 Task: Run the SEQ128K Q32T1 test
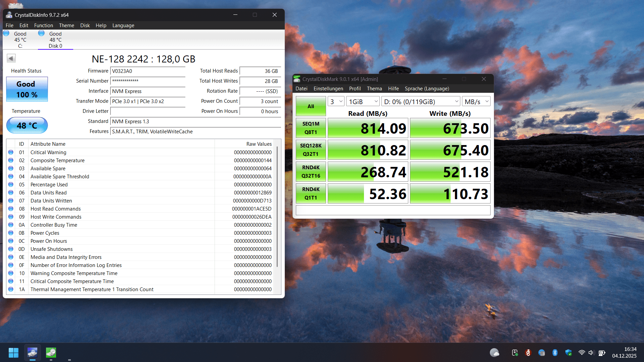311,150
